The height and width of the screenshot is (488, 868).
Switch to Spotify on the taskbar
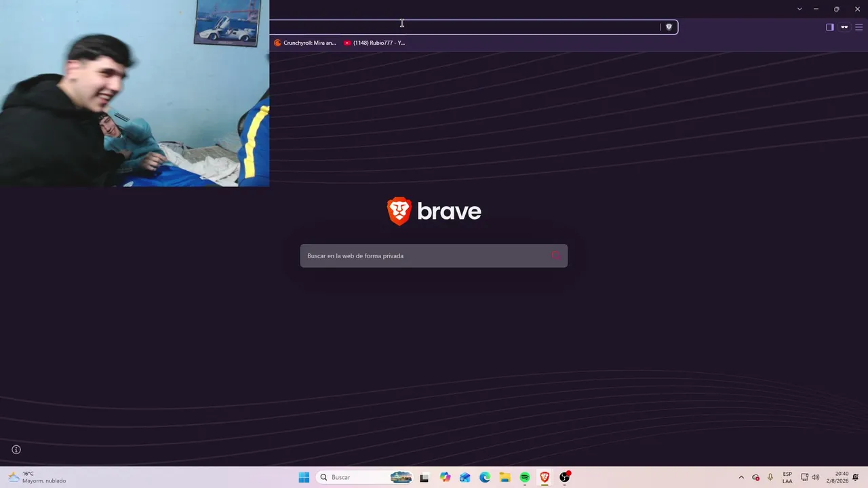pyautogui.click(x=525, y=477)
